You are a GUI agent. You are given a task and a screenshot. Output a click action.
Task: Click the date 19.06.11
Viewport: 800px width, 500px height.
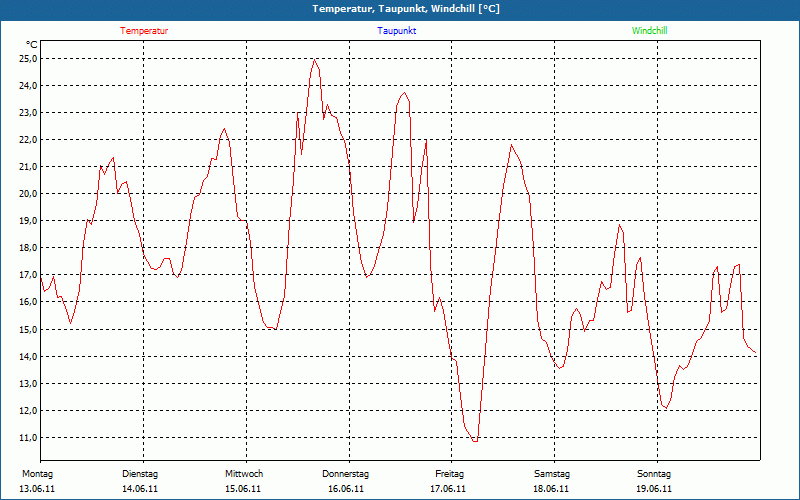[654, 489]
